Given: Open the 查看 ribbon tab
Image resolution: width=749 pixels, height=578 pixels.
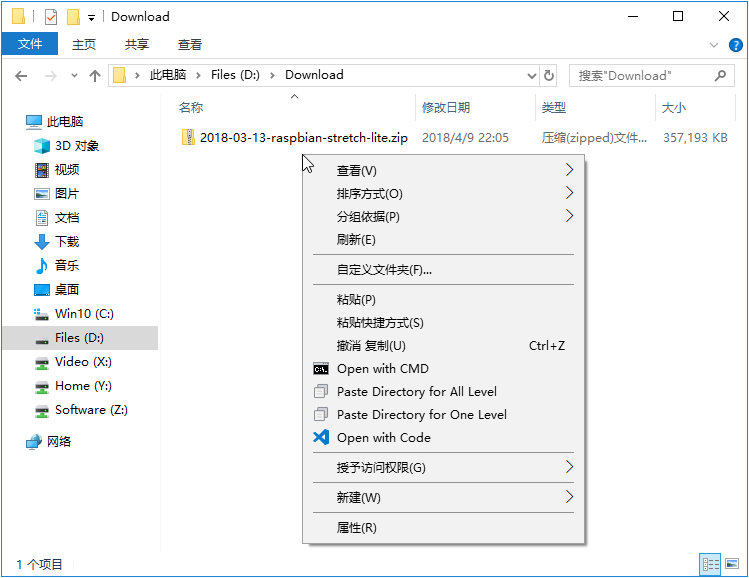Looking at the screenshot, I should 190,44.
